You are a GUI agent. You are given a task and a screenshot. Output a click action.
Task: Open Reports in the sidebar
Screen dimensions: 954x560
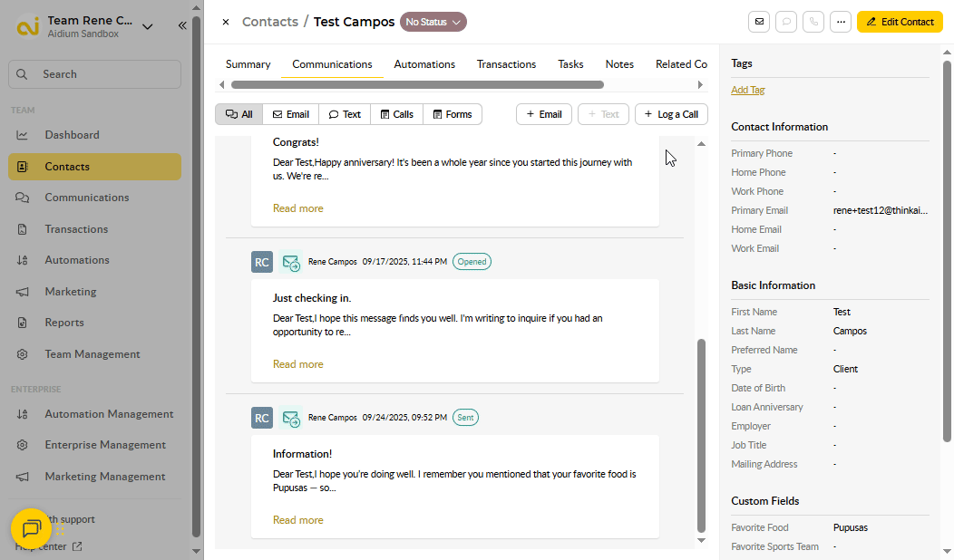click(x=64, y=323)
